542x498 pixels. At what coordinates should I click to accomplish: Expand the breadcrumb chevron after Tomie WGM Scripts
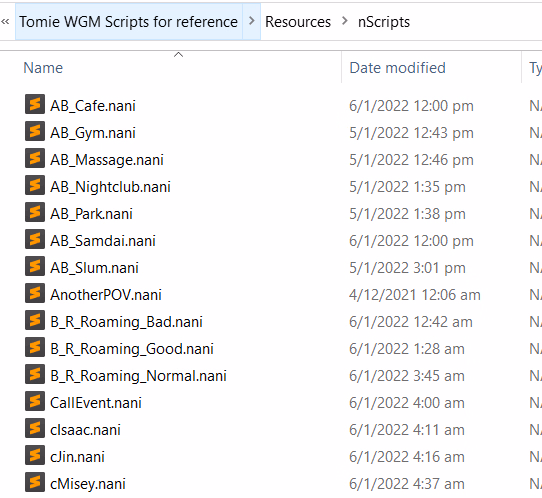252,21
